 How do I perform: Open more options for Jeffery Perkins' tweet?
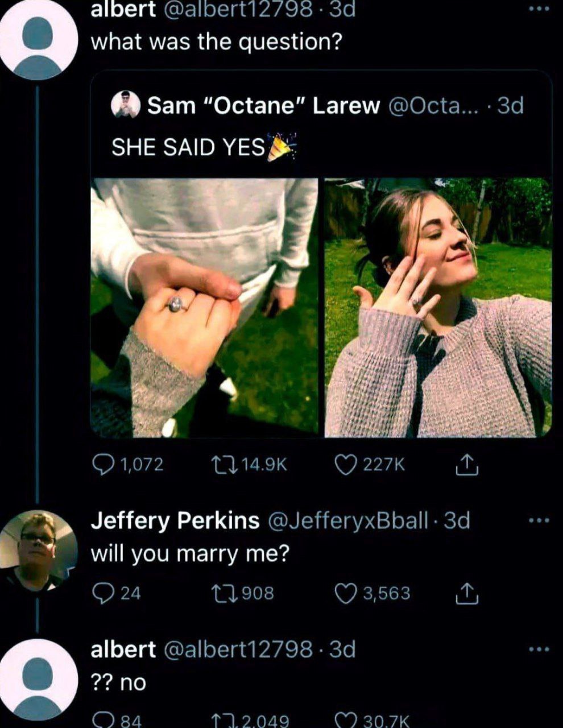[x=539, y=520]
